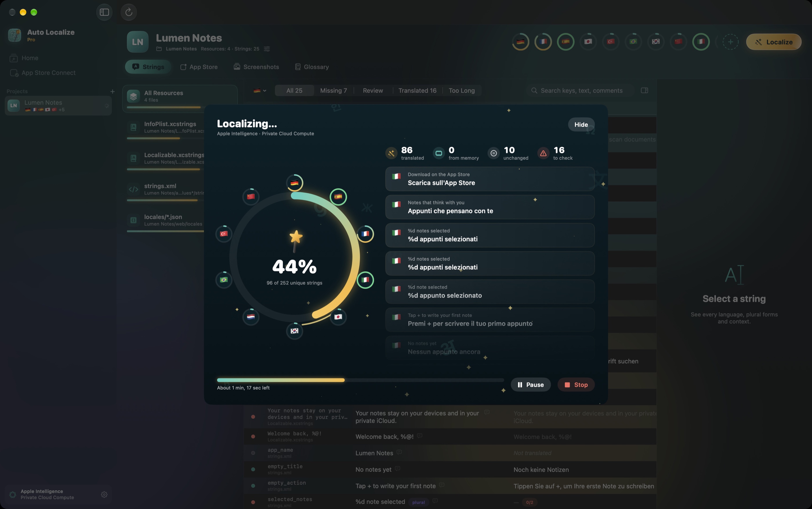Open the German flag language circle in the project header
The height and width of the screenshot is (509, 812).
coord(520,42)
